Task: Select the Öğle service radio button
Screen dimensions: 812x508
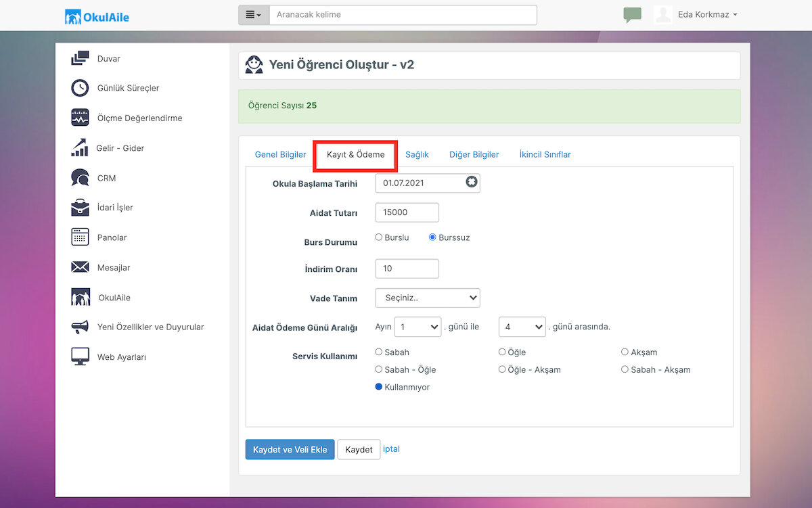Action: point(502,352)
